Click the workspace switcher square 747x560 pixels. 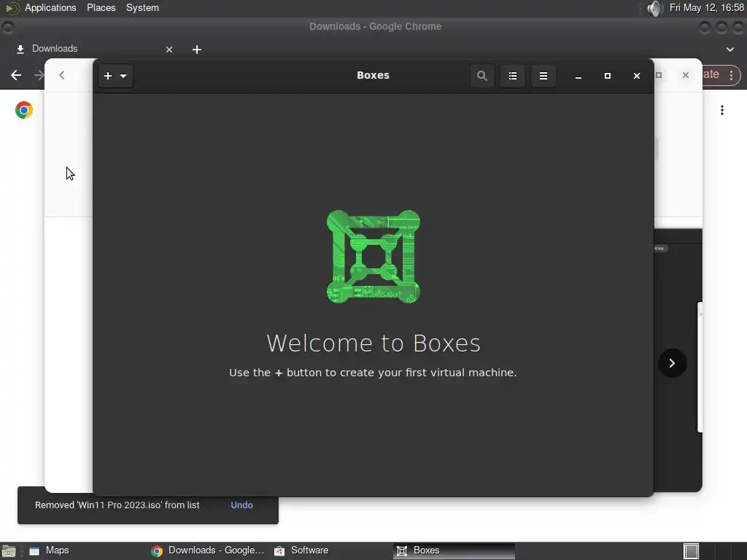click(x=691, y=551)
